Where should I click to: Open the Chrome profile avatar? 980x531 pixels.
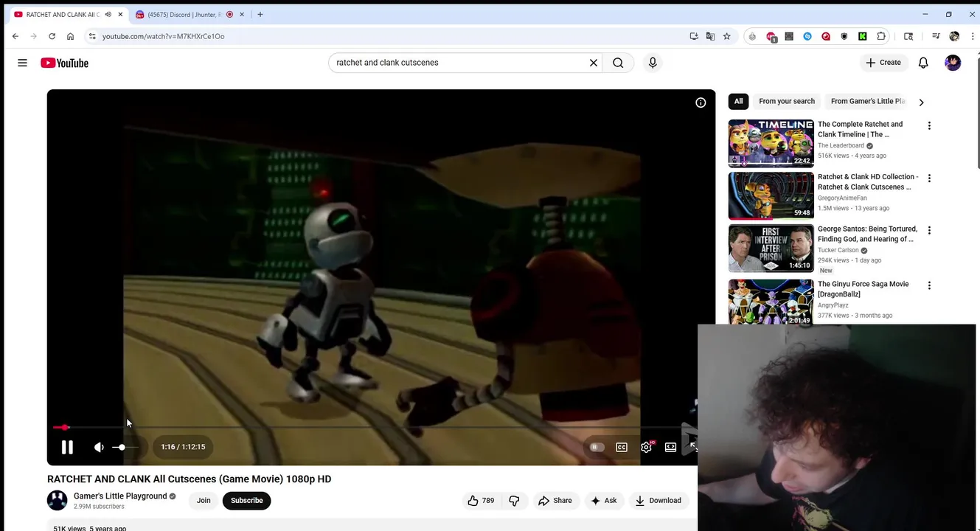tap(954, 36)
